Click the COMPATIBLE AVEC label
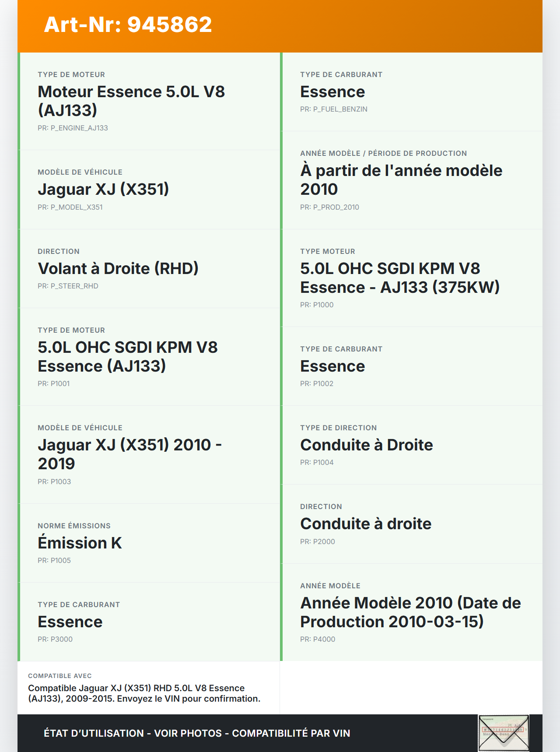 [x=60, y=676]
